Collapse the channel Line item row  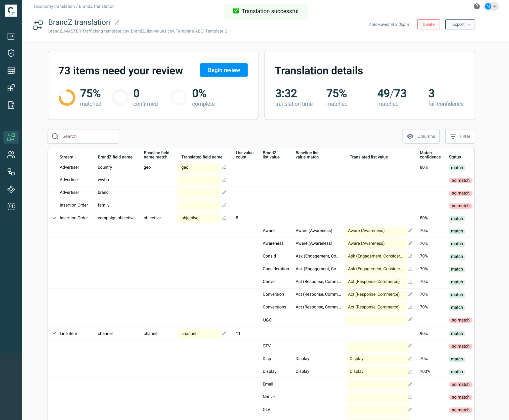pos(54,333)
